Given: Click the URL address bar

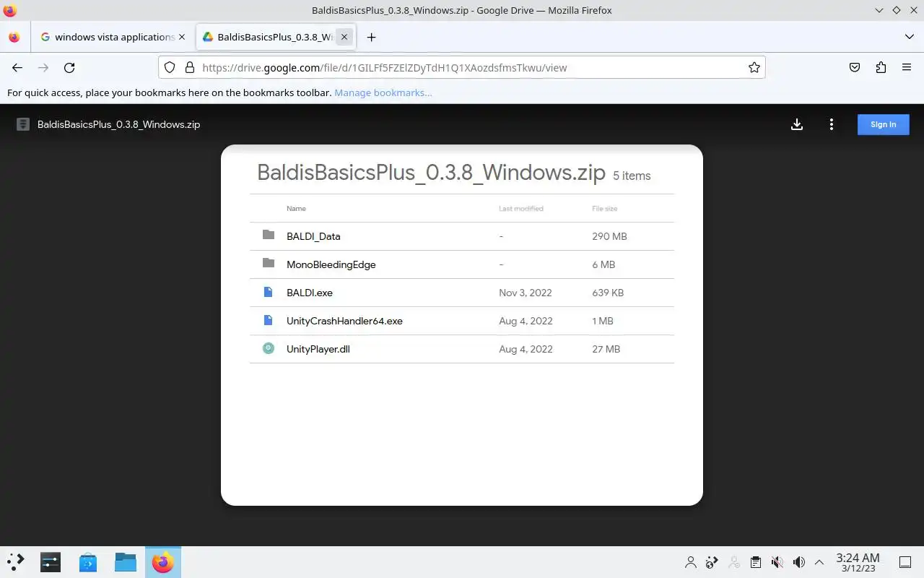Looking at the screenshot, I should 462,67.
